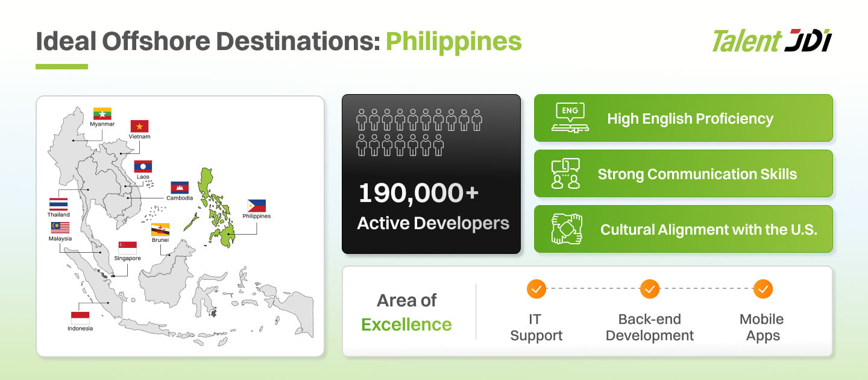Click the Cambodia flag icon
Image resolution: width=868 pixels, height=380 pixels.
pos(180,188)
